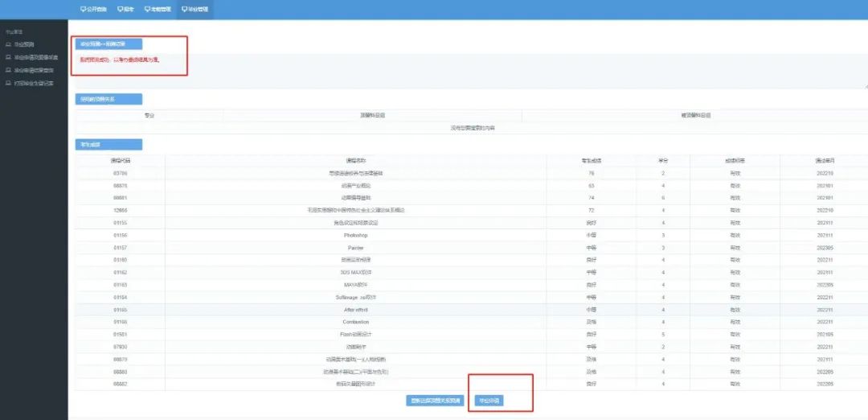Click the icon beside 毕业管理 in top bar
The width and height of the screenshot is (868, 420).
tap(184, 10)
